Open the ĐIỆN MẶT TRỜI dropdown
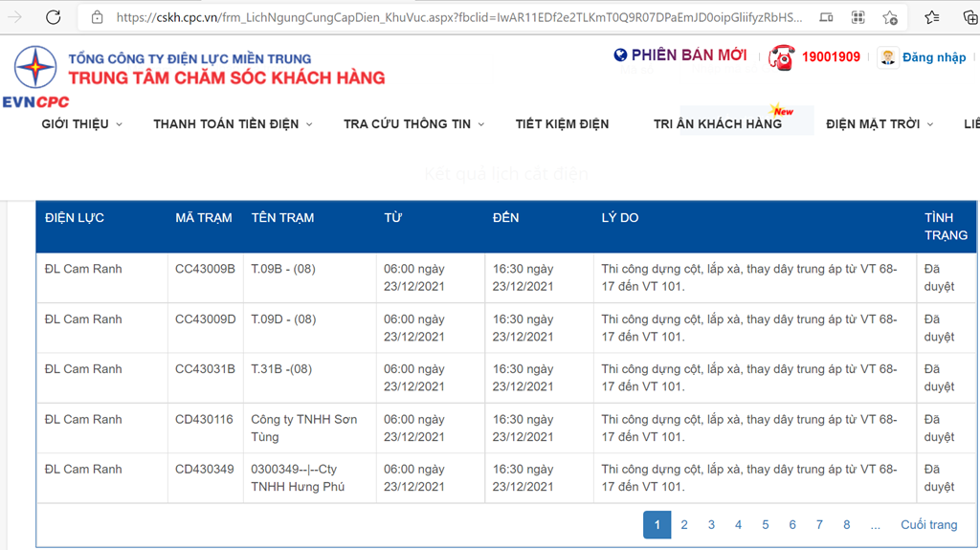The height and width of the screenshot is (550, 980). [x=879, y=124]
